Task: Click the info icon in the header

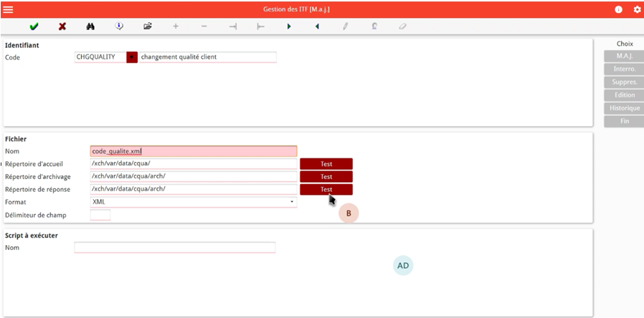Action: coord(619,9)
